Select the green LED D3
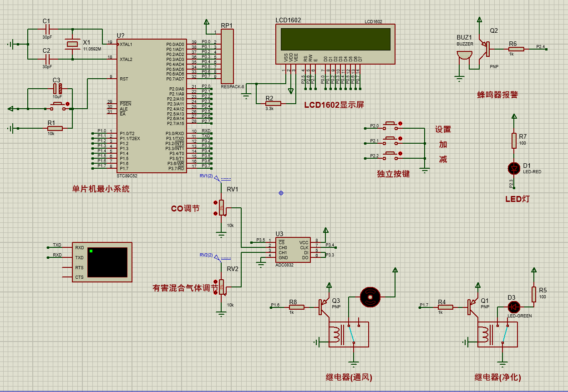 point(514,306)
